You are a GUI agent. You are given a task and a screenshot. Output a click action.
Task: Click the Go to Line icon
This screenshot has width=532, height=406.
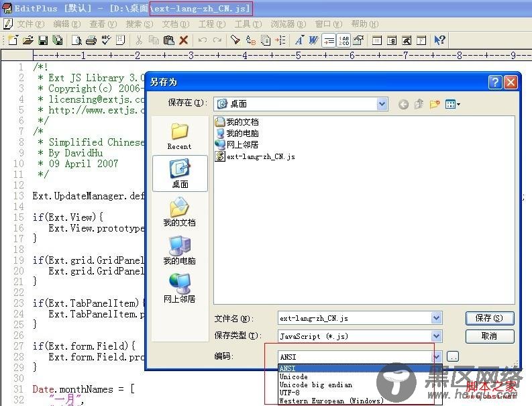(280, 40)
